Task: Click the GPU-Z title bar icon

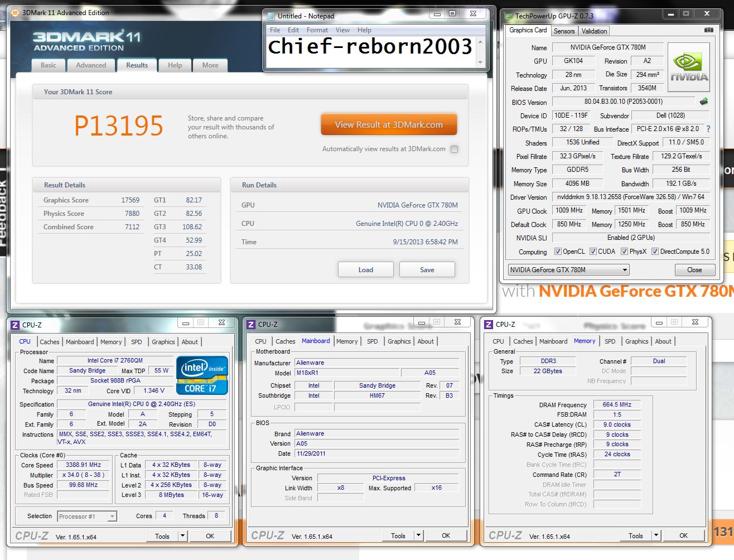Action: 507,16
